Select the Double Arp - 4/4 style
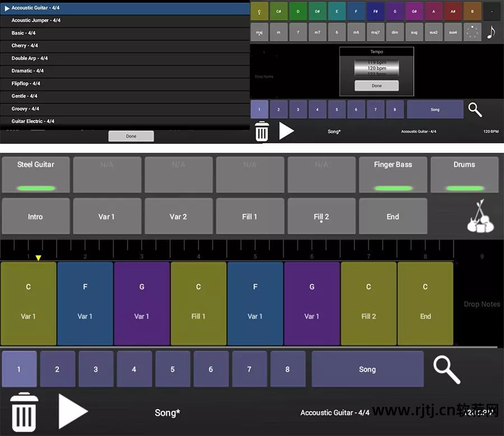This screenshot has width=504, height=436. 125,58
